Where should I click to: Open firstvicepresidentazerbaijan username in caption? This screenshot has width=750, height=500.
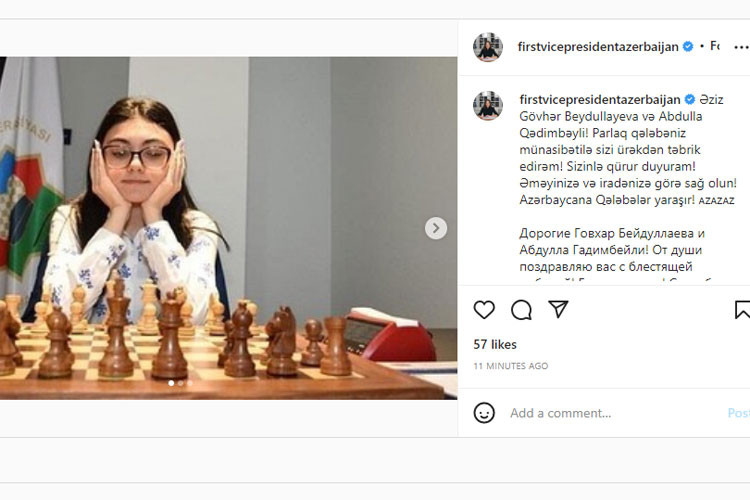pos(600,100)
